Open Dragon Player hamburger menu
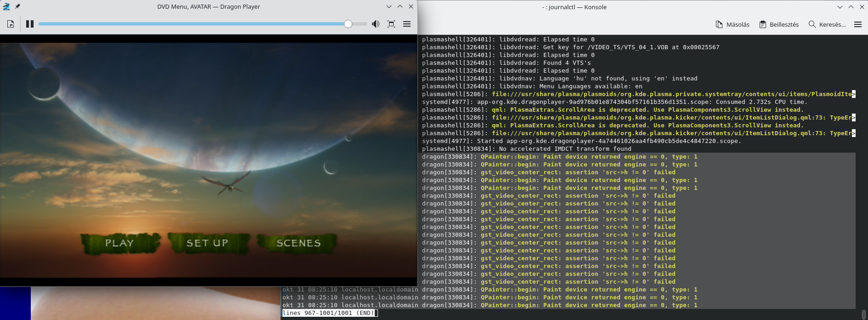 click(x=407, y=24)
